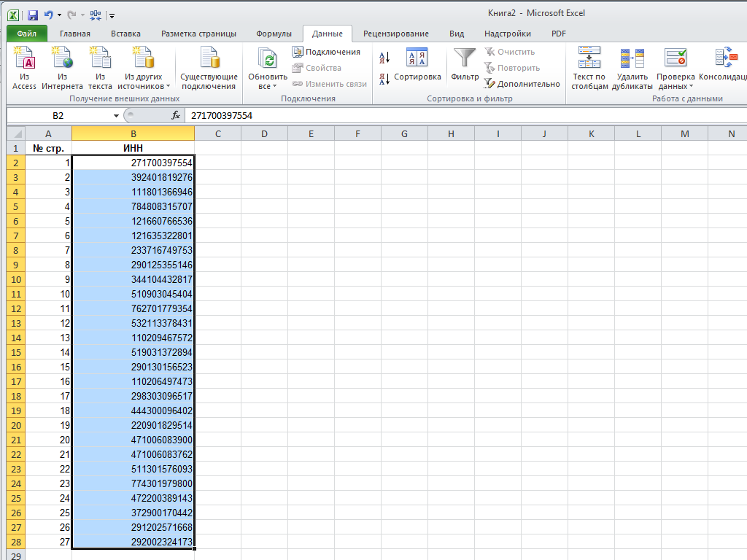Click Повторить reapply filter button

pos(512,68)
